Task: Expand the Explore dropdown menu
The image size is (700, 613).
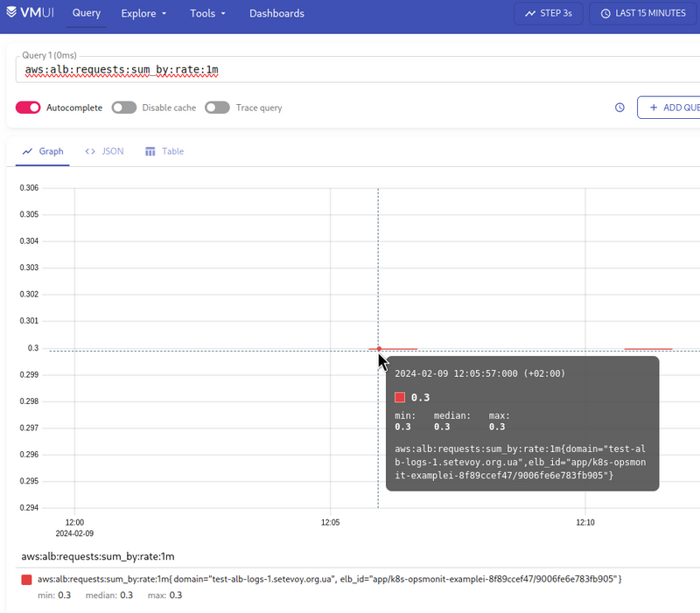Action: point(143,13)
